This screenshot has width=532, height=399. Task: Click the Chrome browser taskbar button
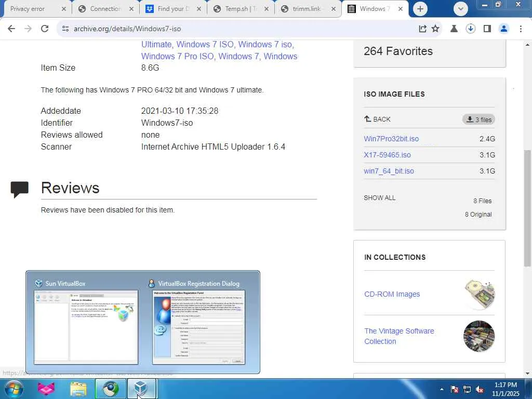pos(110,389)
